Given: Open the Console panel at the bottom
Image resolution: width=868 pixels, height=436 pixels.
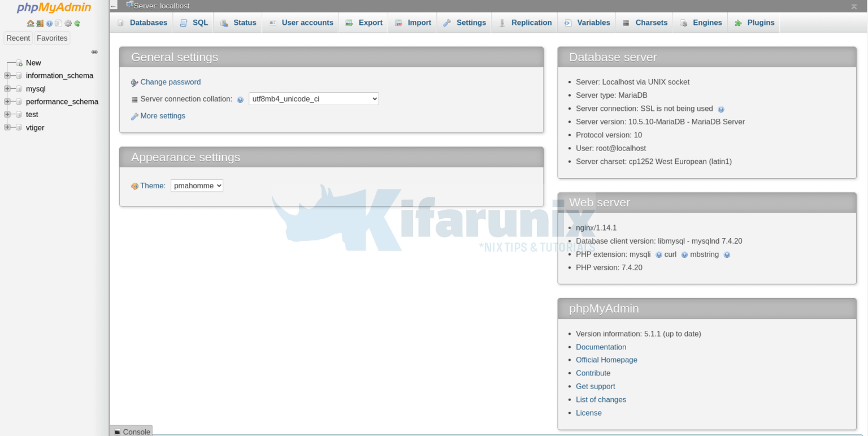Looking at the screenshot, I should tap(134, 431).
